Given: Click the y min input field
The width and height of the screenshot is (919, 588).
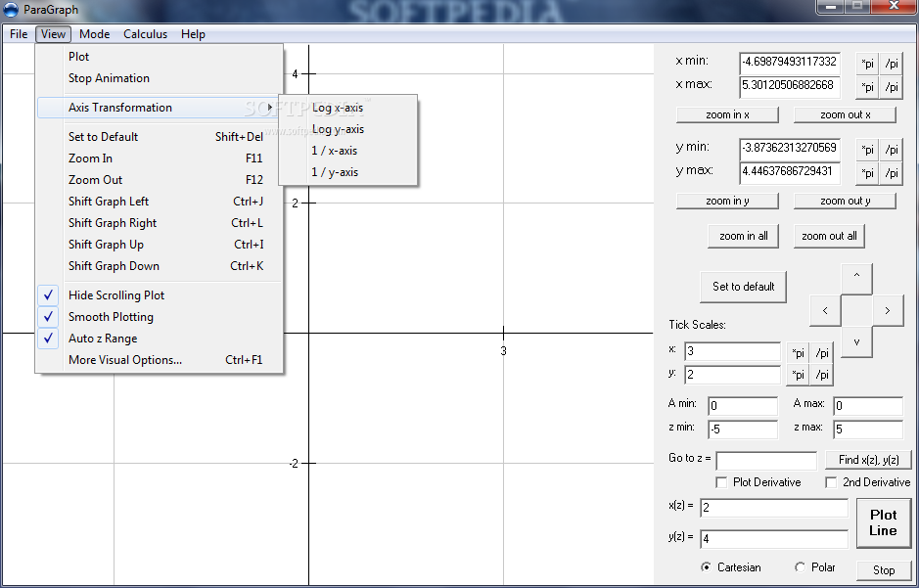Looking at the screenshot, I should pos(790,149).
